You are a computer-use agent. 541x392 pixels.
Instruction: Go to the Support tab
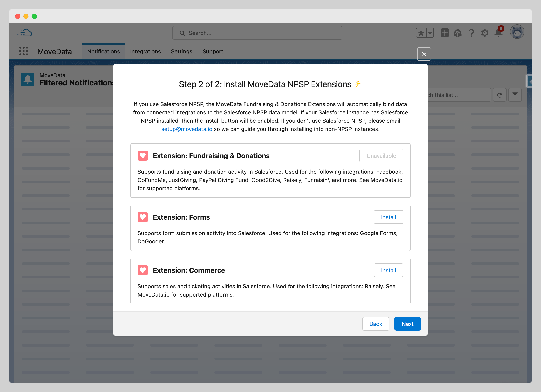(213, 51)
